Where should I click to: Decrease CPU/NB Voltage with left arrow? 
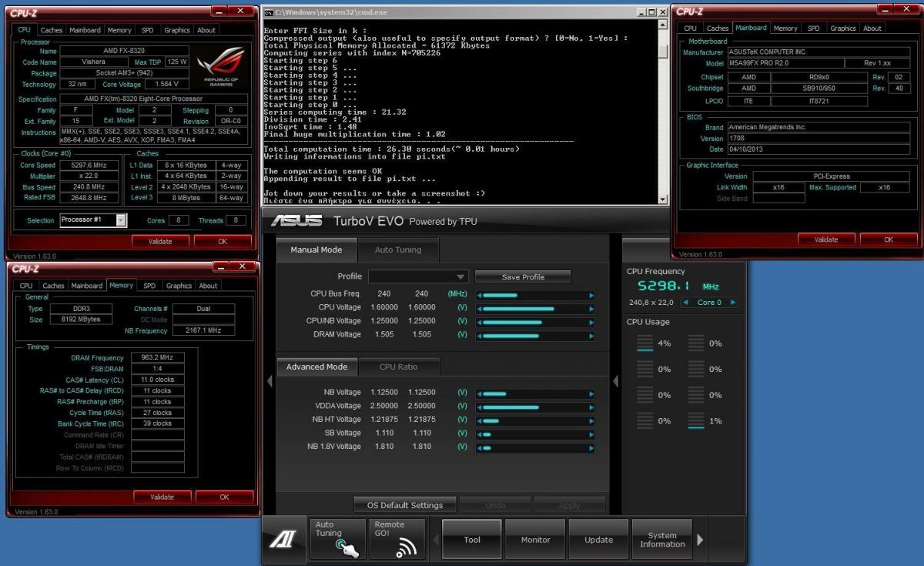coord(479,322)
